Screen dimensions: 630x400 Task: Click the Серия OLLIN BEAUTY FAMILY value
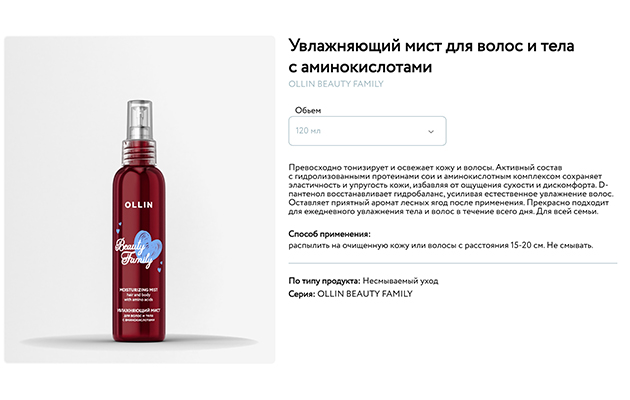(x=365, y=294)
